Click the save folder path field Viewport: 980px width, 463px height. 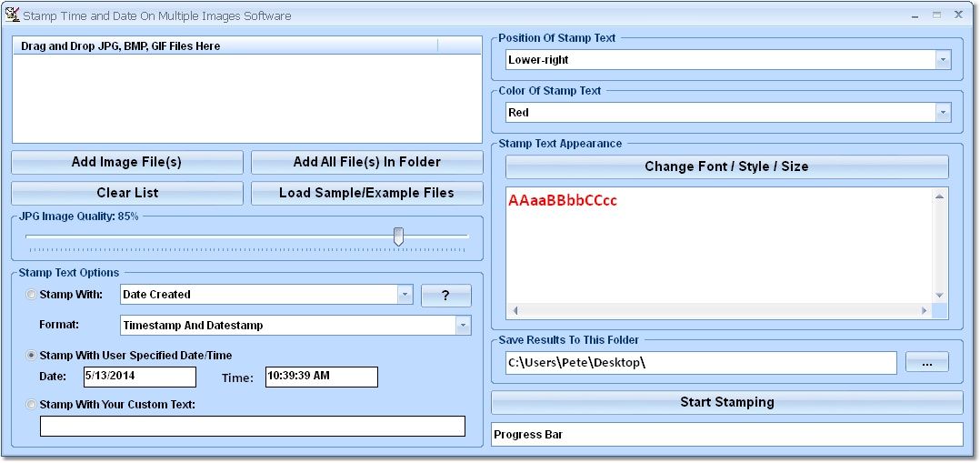click(x=701, y=362)
